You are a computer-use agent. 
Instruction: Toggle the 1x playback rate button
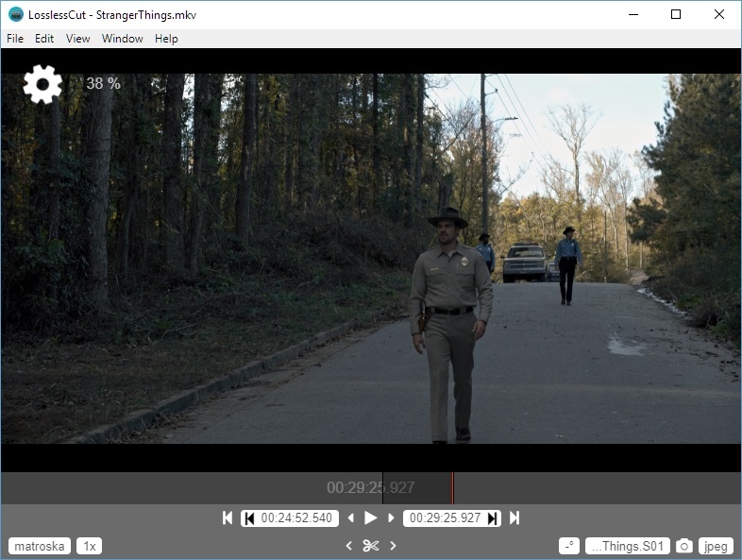click(90, 546)
